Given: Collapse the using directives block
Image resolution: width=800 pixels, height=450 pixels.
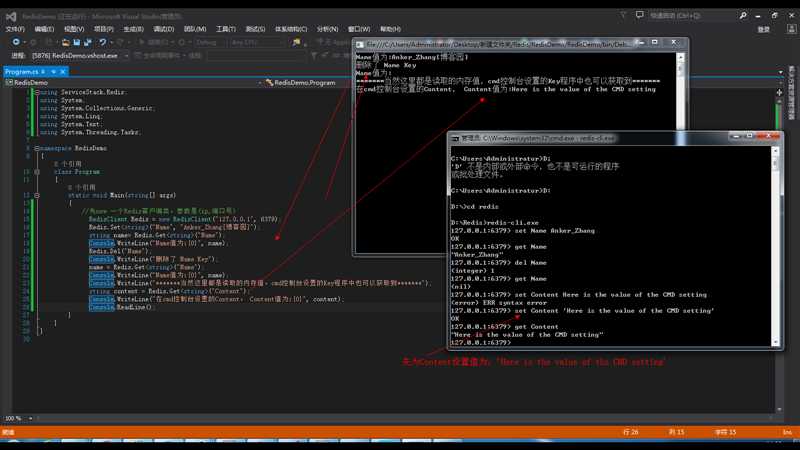Looking at the screenshot, I should pyautogui.click(x=37, y=92).
